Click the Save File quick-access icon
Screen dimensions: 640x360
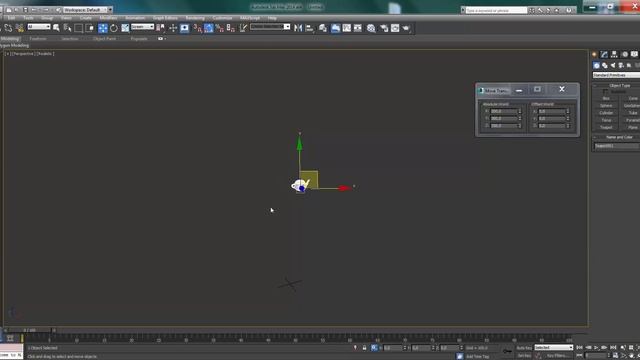[25, 10]
